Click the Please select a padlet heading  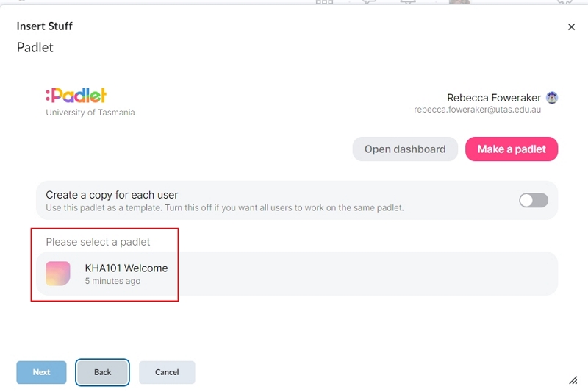coord(98,242)
